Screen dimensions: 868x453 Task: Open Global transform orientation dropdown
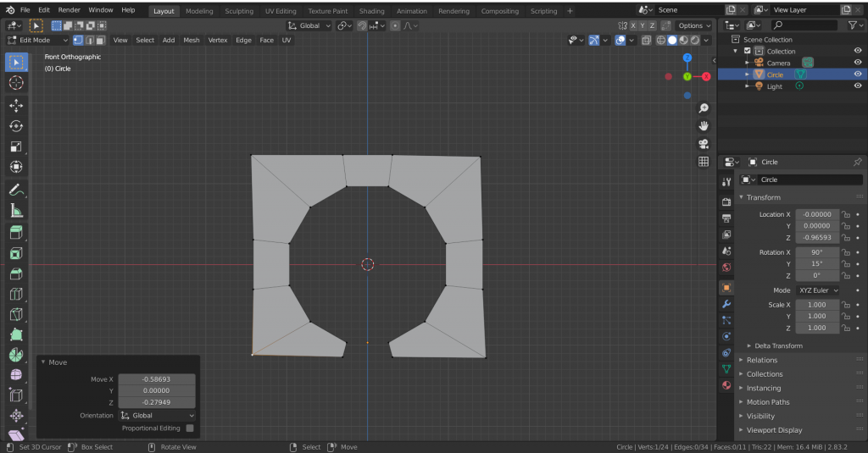pyautogui.click(x=309, y=25)
